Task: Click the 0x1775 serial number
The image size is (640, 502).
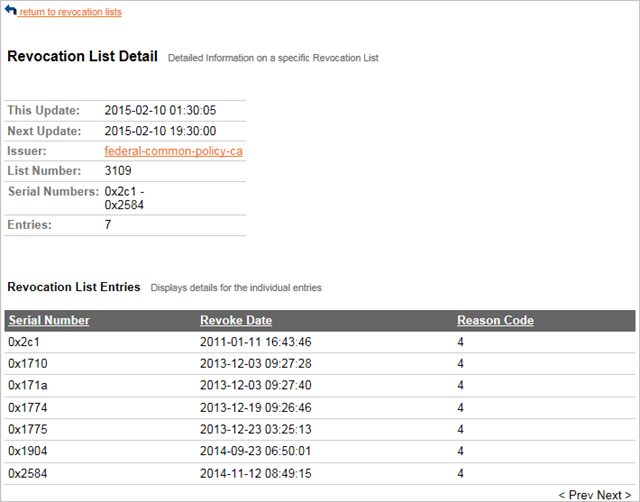Action: click(x=26, y=430)
